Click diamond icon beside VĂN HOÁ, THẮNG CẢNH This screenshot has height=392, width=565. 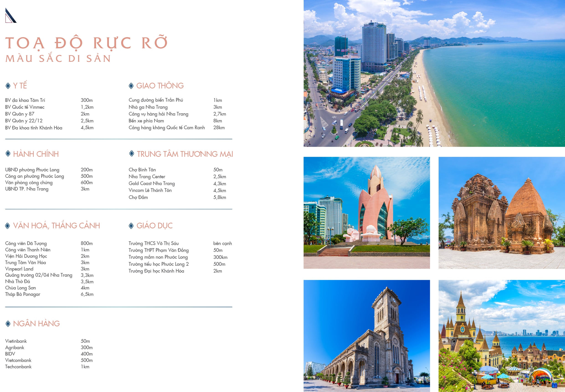click(x=8, y=226)
